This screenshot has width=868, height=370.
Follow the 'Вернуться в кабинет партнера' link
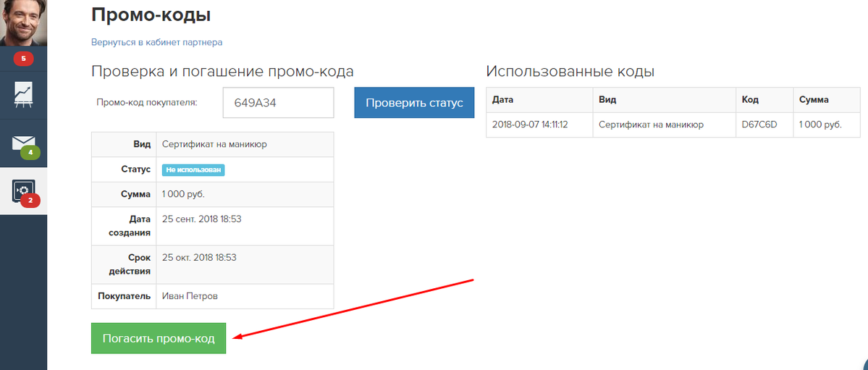tap(156, 42)
